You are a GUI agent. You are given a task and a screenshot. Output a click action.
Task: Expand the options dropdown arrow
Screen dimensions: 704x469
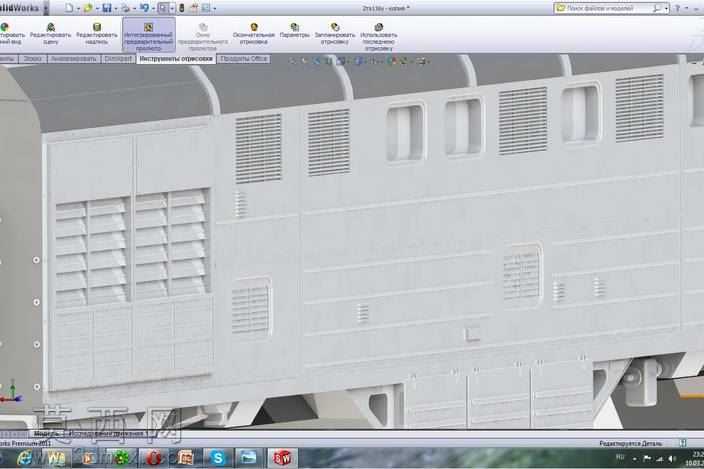pos(214,8)
